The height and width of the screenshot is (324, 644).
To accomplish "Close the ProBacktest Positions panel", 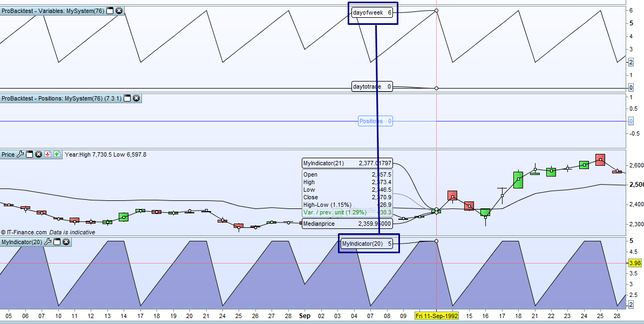I will pos(137,98).
